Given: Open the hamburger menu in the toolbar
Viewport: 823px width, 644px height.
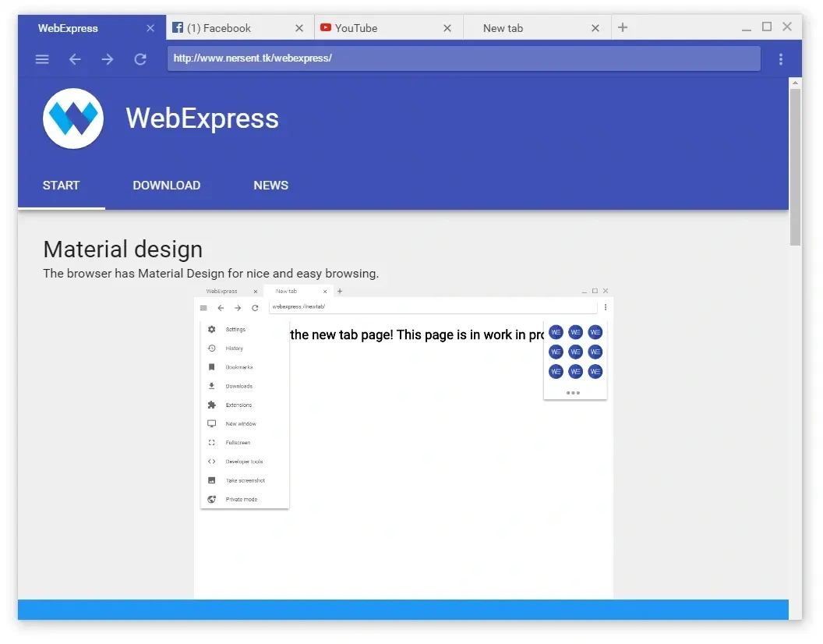Looking at the screenshot, I should click(42, 58).
